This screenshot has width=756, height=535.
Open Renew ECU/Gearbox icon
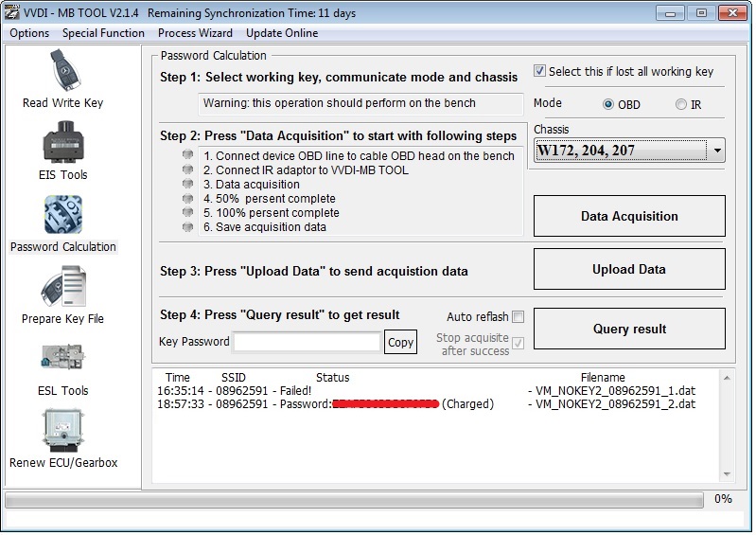(63, 430)
